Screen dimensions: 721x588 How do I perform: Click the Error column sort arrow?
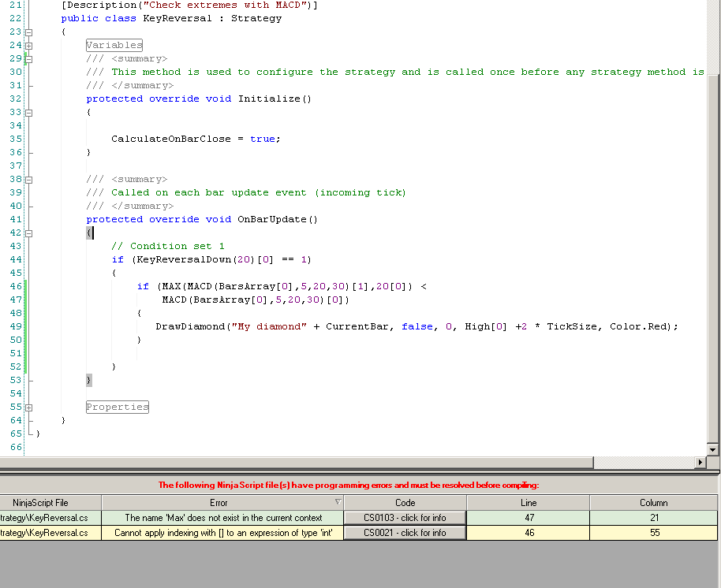point(338,502)
